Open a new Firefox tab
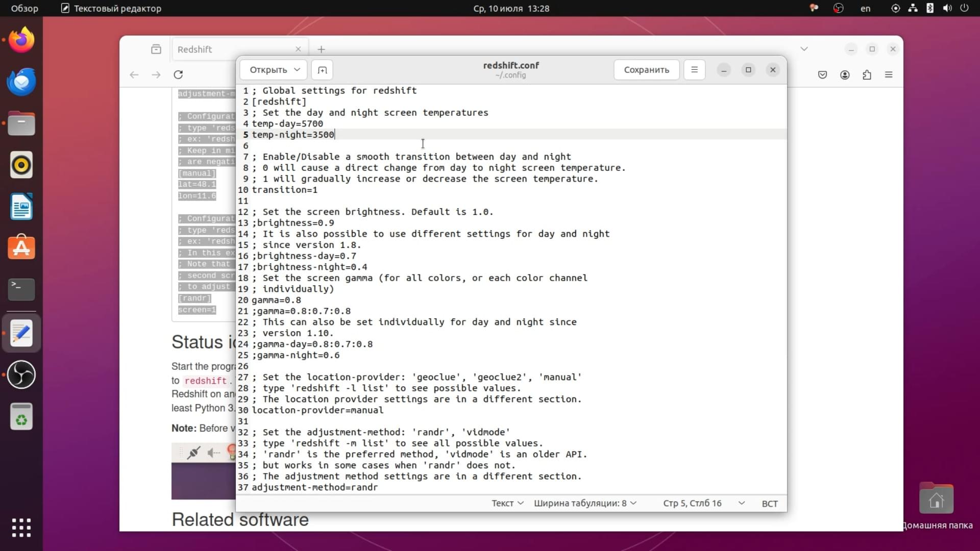Image resolution: width=980 pixels, height=551 pixels. pos(321,49)
